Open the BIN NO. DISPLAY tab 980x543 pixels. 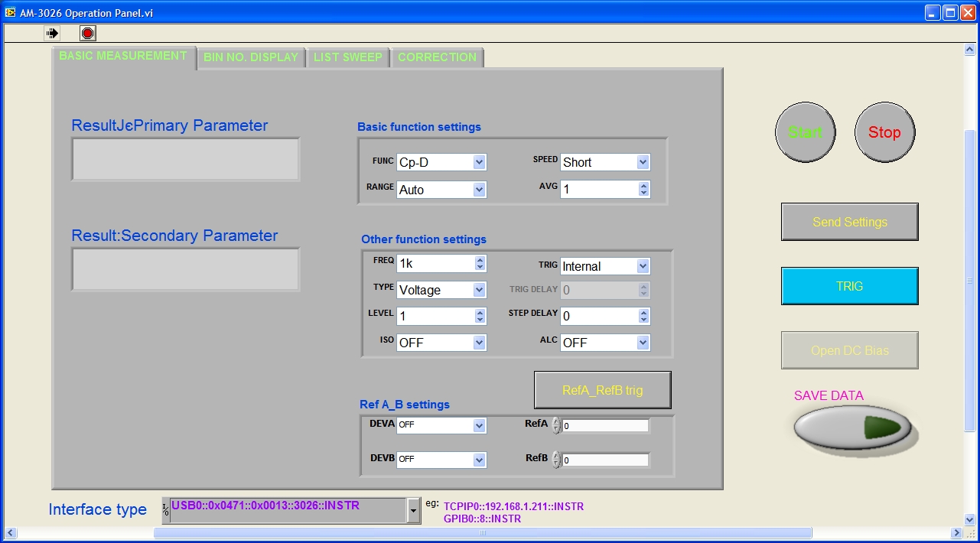tap(251, 57)
